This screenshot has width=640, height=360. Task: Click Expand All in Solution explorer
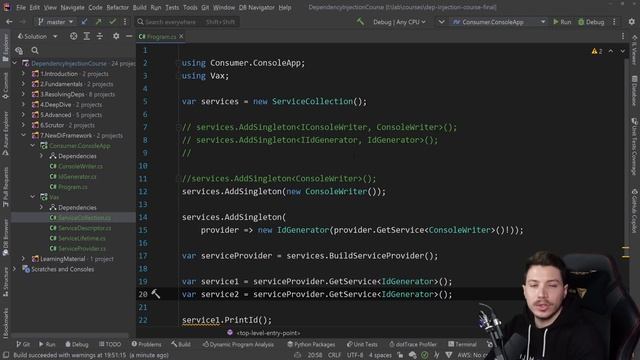pyautogui.click(x=87, y=36)
